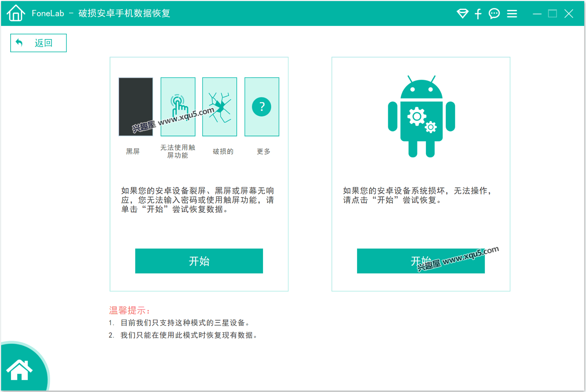This screenshot has height=392, width=586.
Task: Select the cracked screen (破损的) phone icon
Action: 220,107
